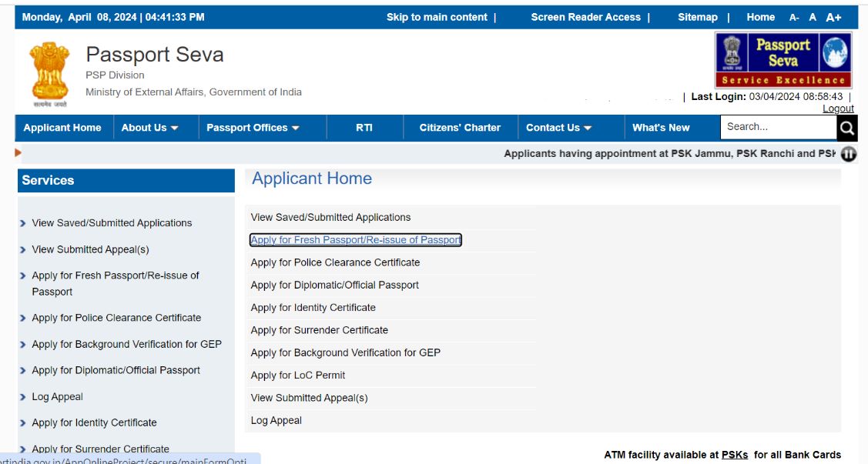
Task: Click the orange ticker arrow marker
Action: (x=18, y=153)
